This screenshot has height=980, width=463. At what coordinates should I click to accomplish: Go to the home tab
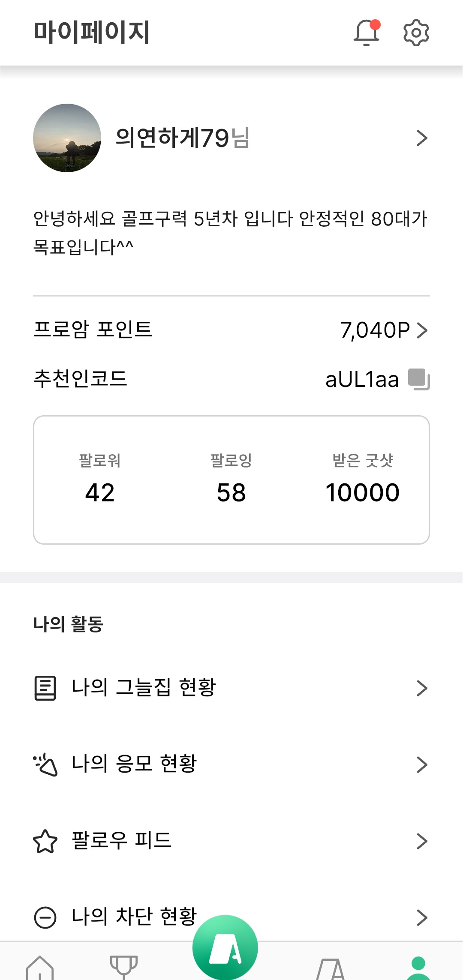click(x=40, y=968)
